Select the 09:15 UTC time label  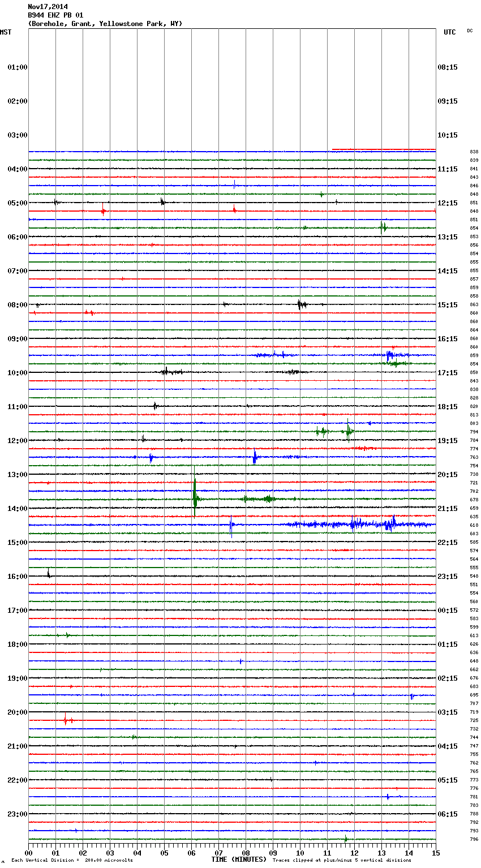[448, 101]
